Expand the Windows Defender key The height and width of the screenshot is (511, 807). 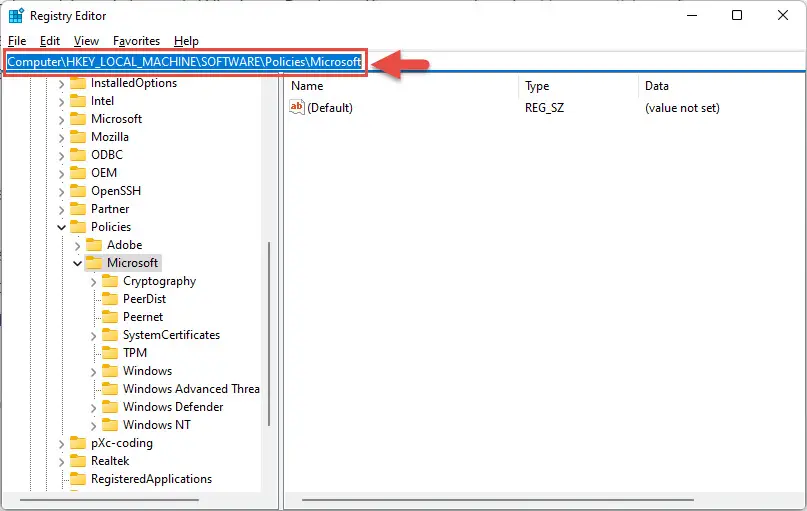93,408
